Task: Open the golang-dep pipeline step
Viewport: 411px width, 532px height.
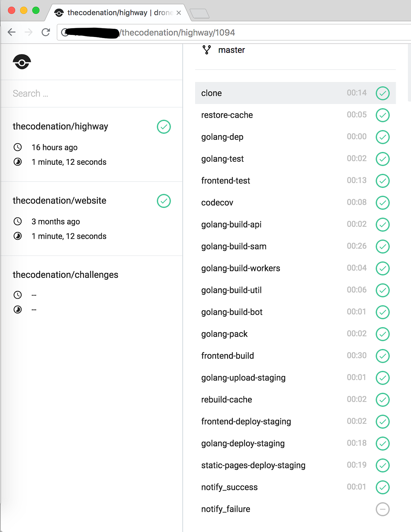Action: point(222,137)
